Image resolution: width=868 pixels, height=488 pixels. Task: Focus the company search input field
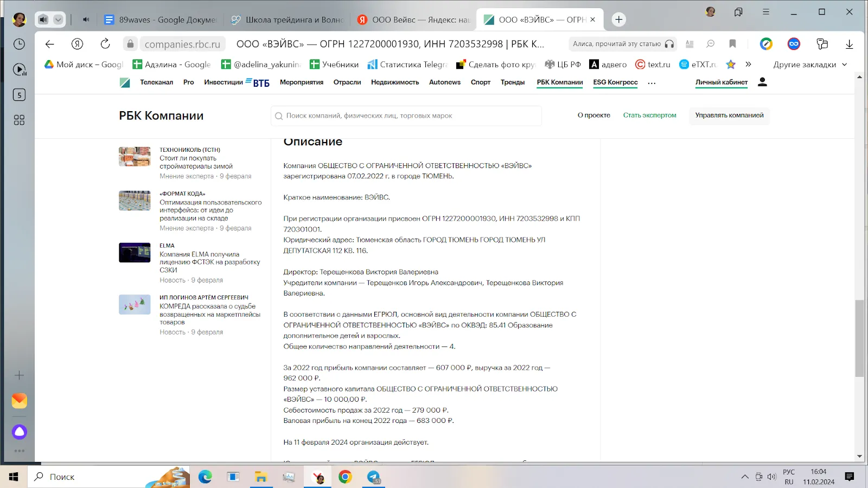(x=406, y=115)
